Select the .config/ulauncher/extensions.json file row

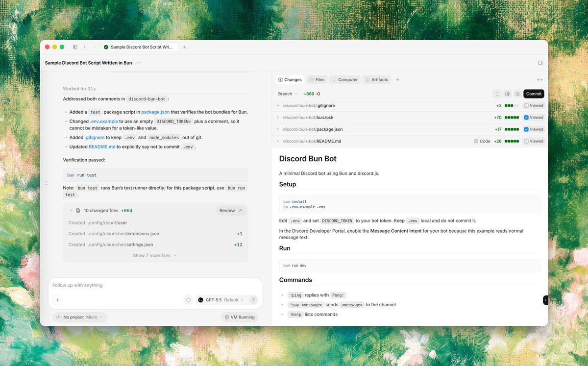[155, 234]
